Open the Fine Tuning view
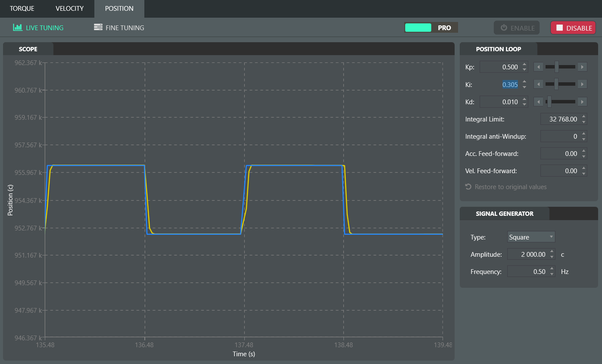 pyautogui.click(x=119, y=28)
